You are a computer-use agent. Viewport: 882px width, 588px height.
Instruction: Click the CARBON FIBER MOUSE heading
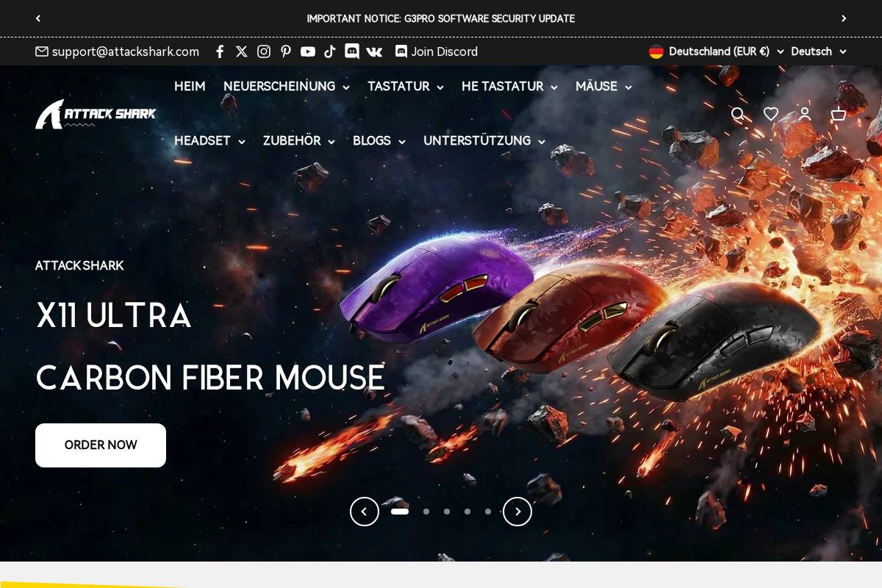click(x=210, y=378)
